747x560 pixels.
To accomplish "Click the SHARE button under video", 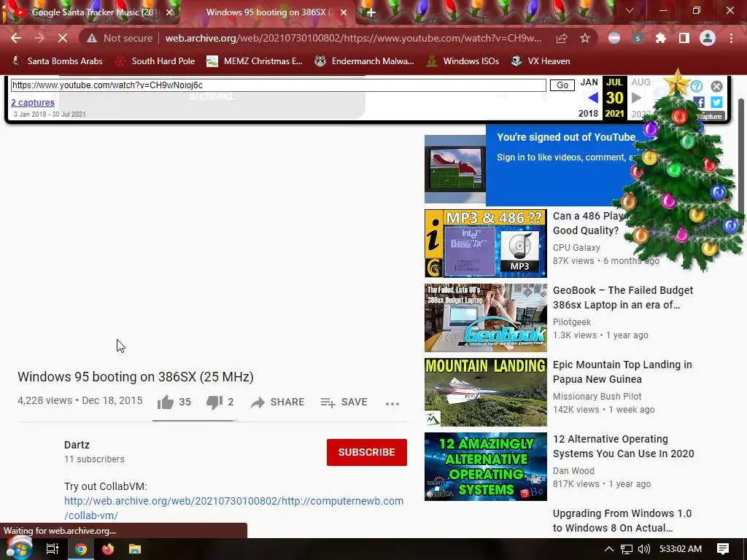I will (x=277, y=402).
